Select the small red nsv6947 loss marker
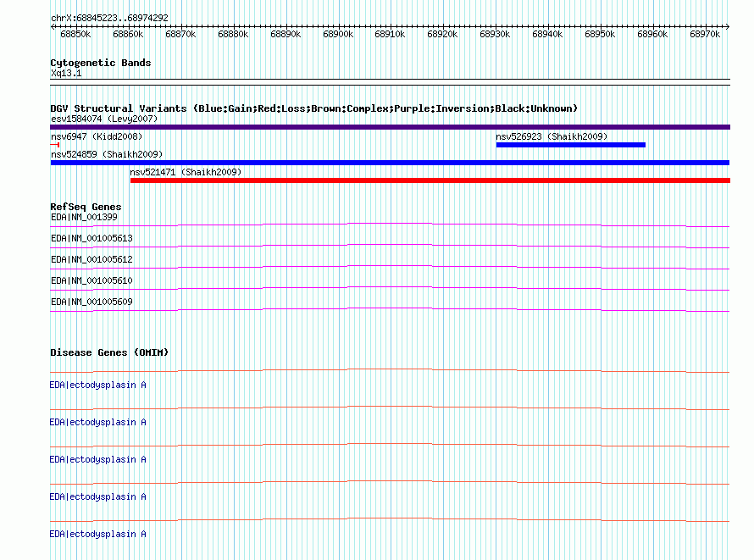This screenshot has width=754, height=560. (55, 145)
